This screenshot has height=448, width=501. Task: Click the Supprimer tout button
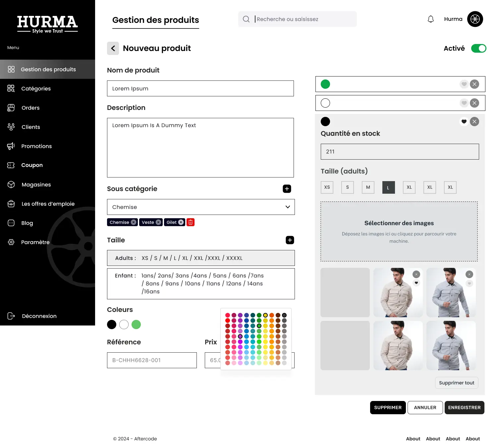click(x=456, y=383)
